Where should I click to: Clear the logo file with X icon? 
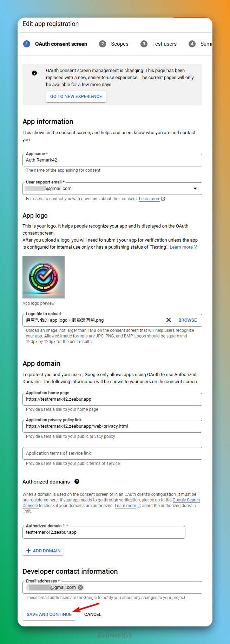click(169, 320)
